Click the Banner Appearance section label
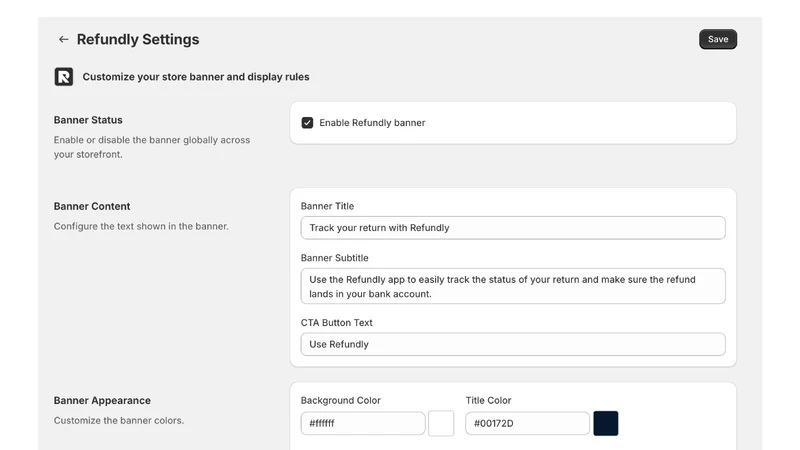Viewport: 800px width, 450px height. click(x=102, y=401)
